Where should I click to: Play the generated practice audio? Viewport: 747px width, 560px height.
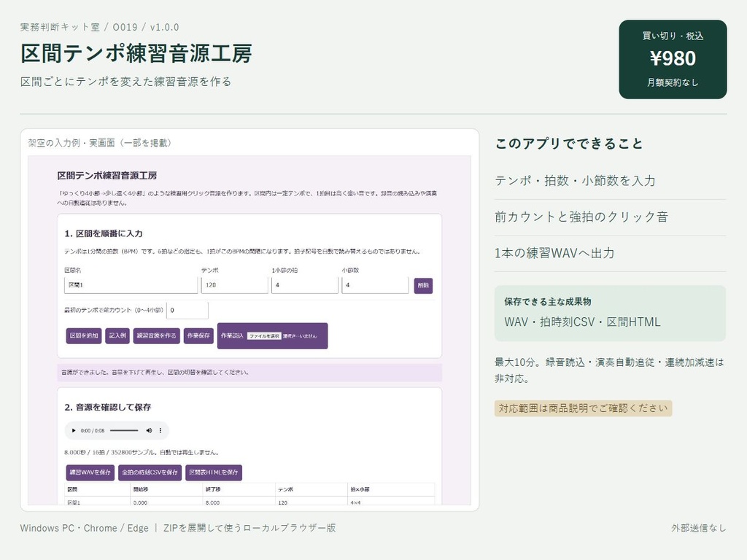point(74,430)
